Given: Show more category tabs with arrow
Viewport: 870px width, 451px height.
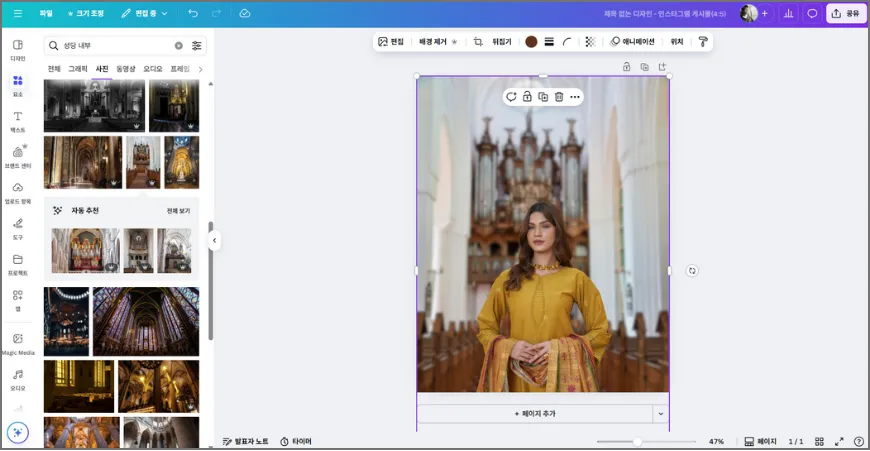Looking at the screenshot, I should (x=200, y=69).
